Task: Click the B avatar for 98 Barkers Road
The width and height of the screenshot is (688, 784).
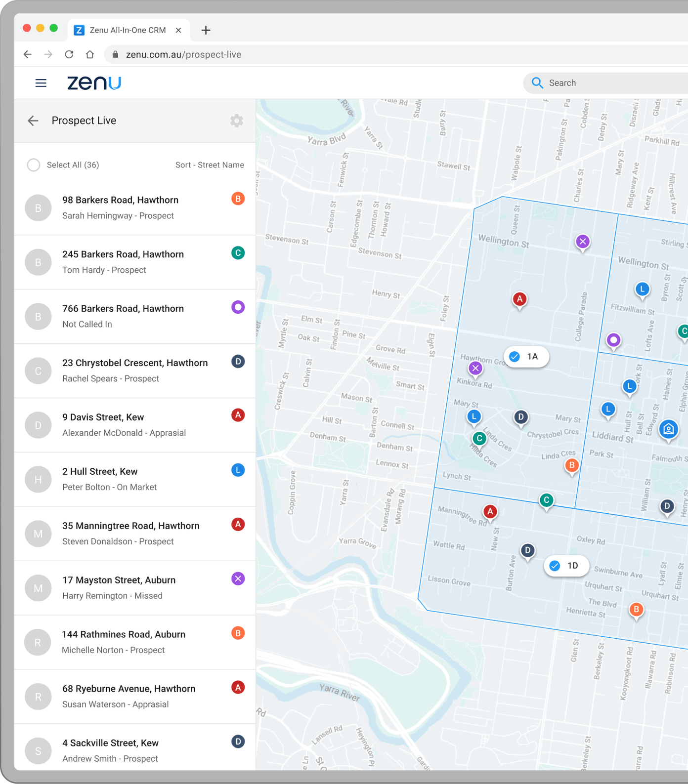Action: (38, 208)
